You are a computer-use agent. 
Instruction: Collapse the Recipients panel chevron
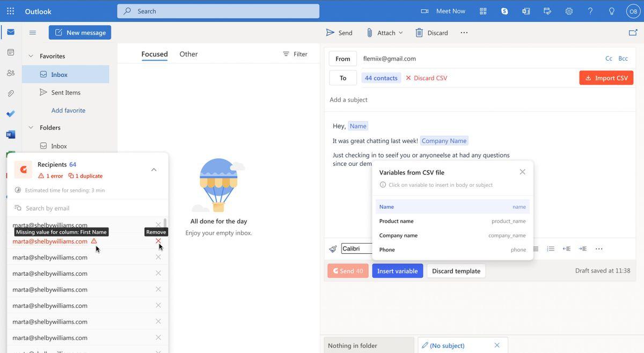pyautogui.click(x=154, y=170)
